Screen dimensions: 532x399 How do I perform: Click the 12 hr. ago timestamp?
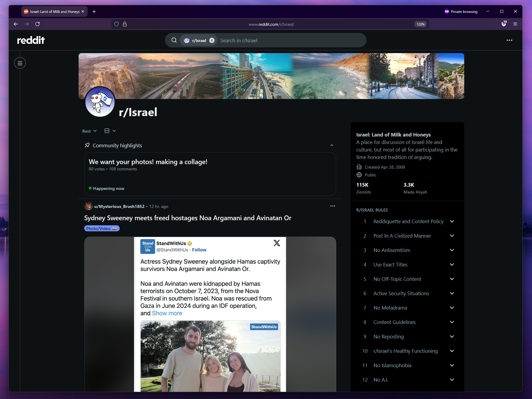[x=159, y=206]
